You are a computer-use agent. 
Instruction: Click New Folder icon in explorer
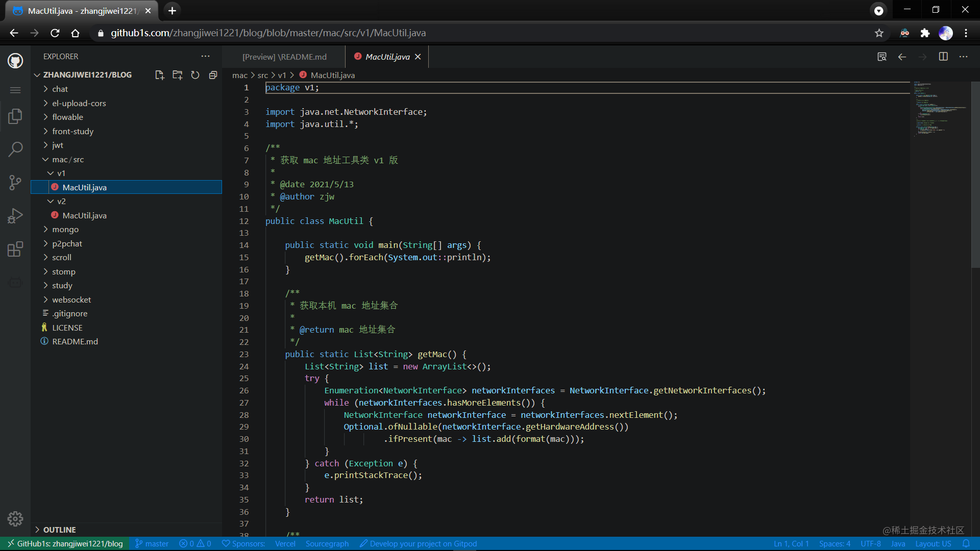click(178, 75)
